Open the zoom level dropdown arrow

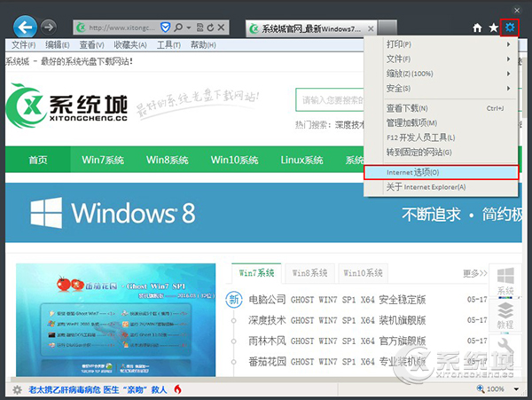click(516, 389)
